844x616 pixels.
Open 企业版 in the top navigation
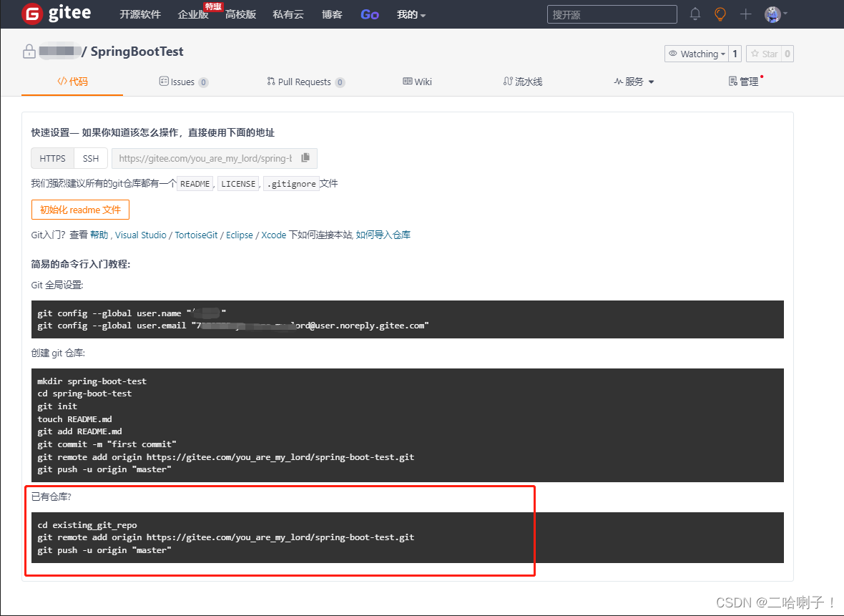193,14
